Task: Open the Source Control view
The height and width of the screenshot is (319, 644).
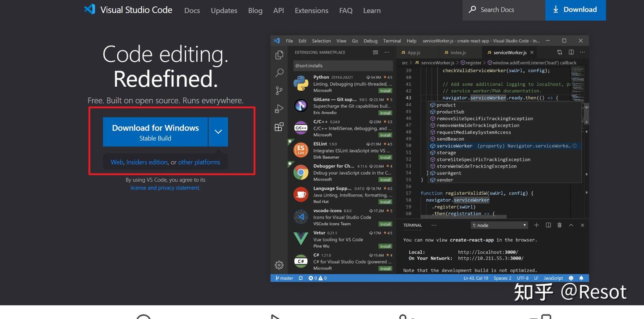Action: (x=279, y=90)
